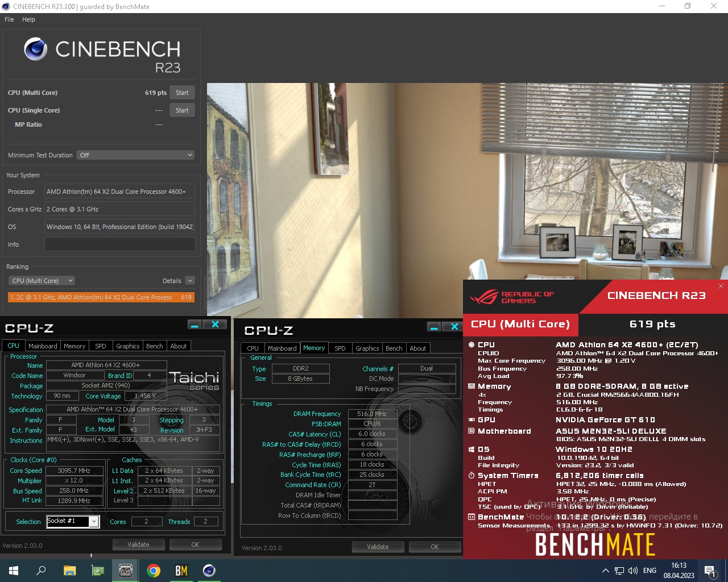The image size is (728, 582).
Task: Click Validate in the right CPU-Z window
Action: (x=378, y=547)
